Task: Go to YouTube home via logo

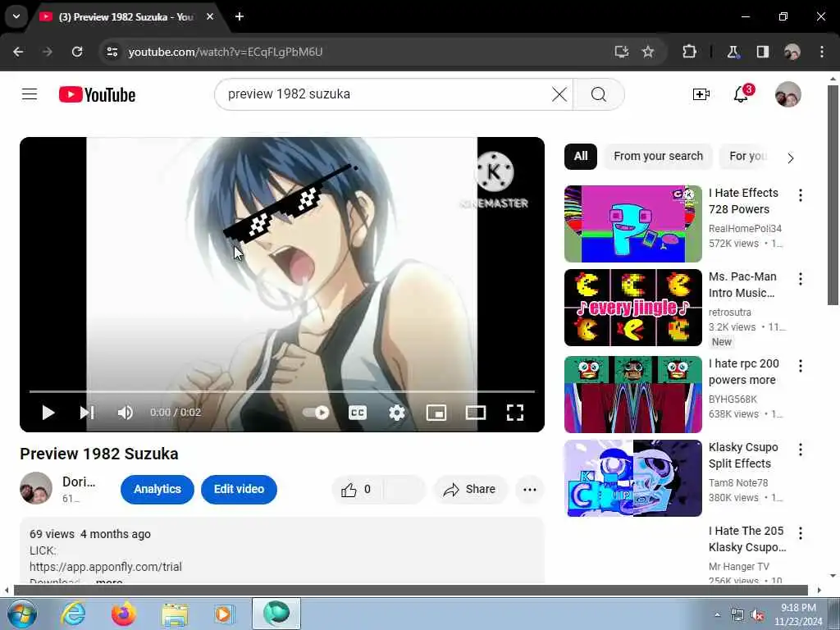Action: tap(97, 95)
